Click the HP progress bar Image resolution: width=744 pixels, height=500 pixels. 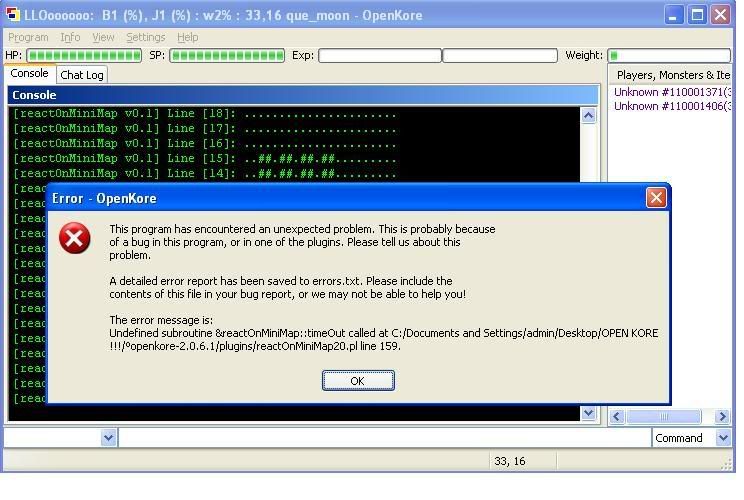coord(84,56)
